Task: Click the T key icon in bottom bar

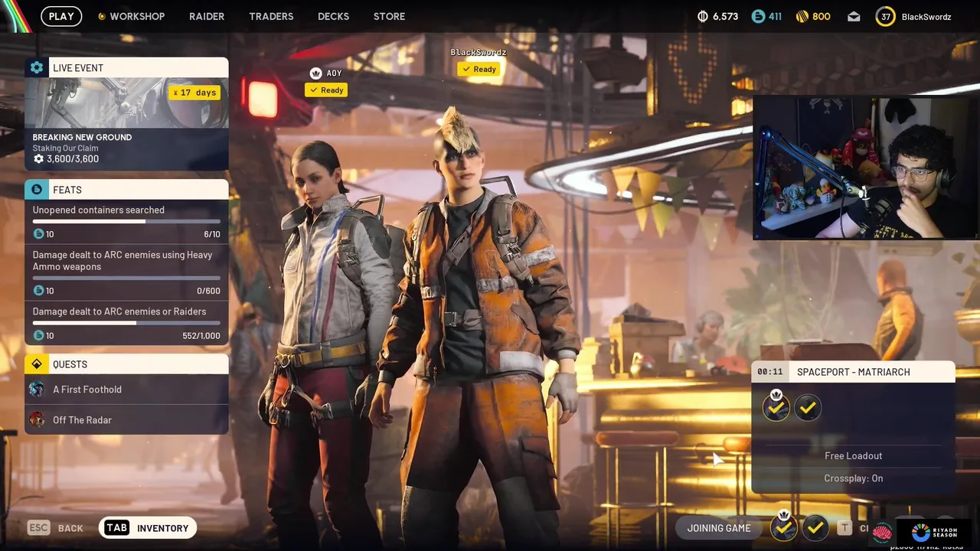Action: coord(844,527)
